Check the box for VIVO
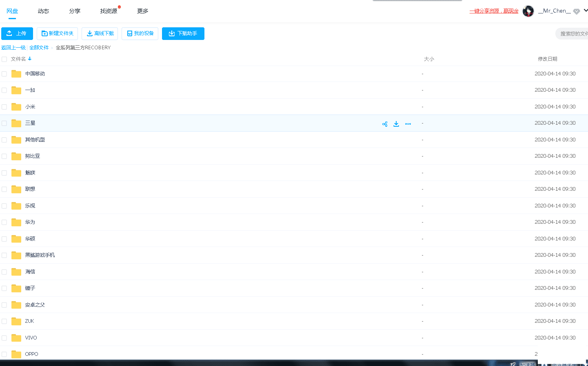 (4, 338)
